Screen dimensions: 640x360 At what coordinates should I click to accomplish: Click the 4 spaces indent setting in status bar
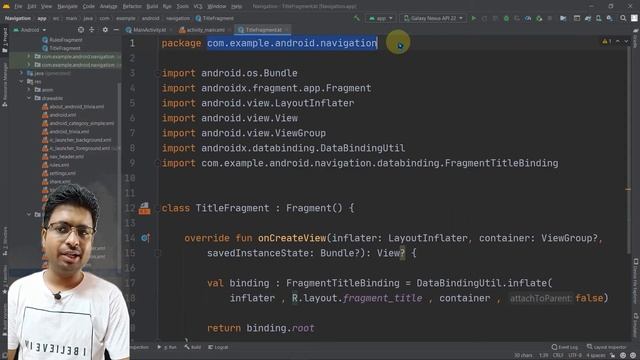point(596,355)
